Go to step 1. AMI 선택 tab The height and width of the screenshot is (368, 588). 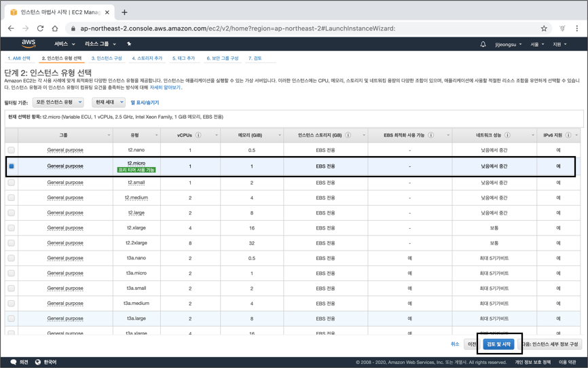(19, 58)
